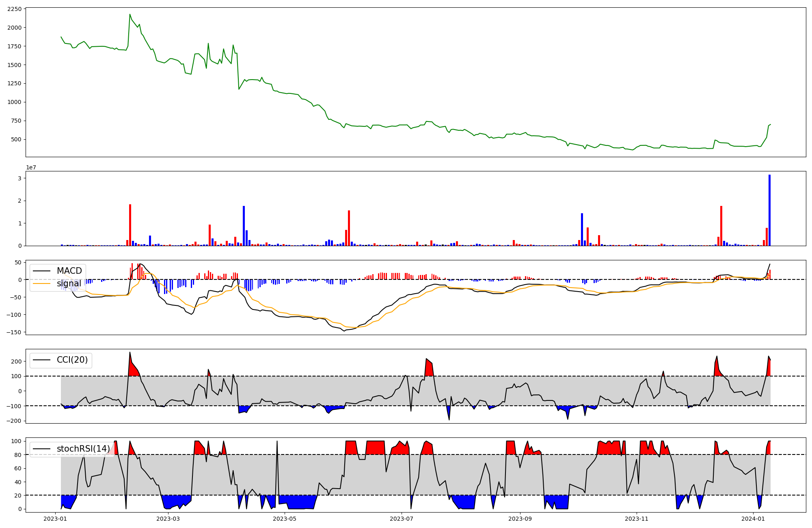Click the 2023-09 date tick label
812x528 pixels.
(x=520, y=519)
